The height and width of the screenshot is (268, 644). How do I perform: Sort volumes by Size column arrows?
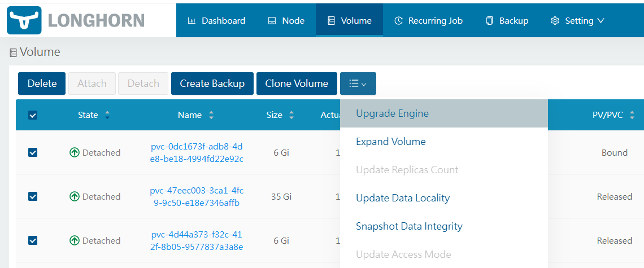pyautogui.click(x=291, y=115)
